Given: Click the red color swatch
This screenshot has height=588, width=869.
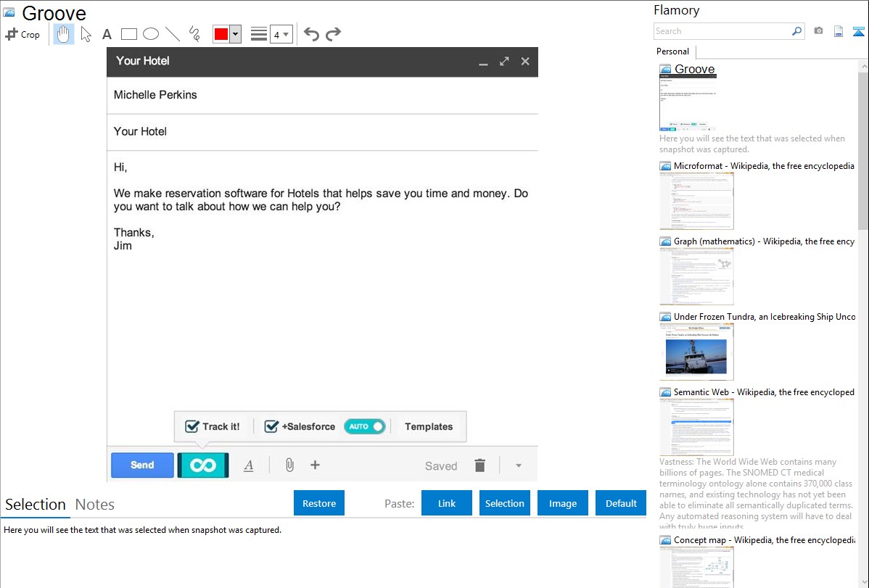Looking at the screenshot, I should coord(221,34).
